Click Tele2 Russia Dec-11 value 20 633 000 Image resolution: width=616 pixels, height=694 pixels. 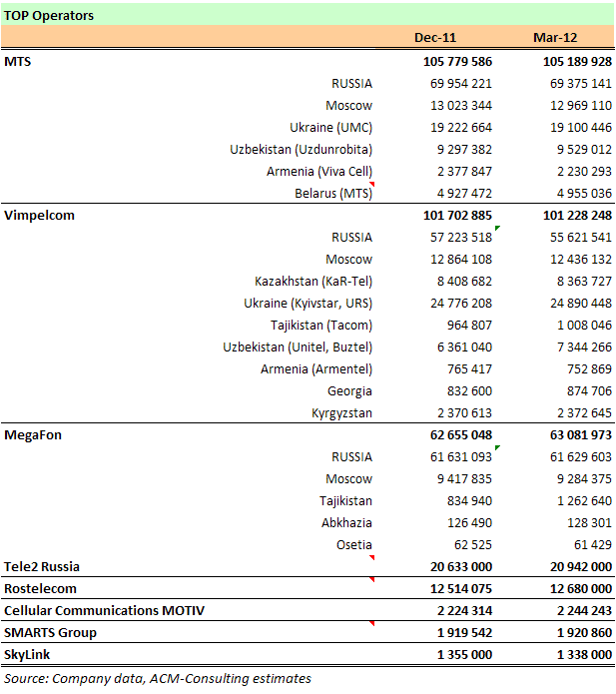tap(460, 566)
